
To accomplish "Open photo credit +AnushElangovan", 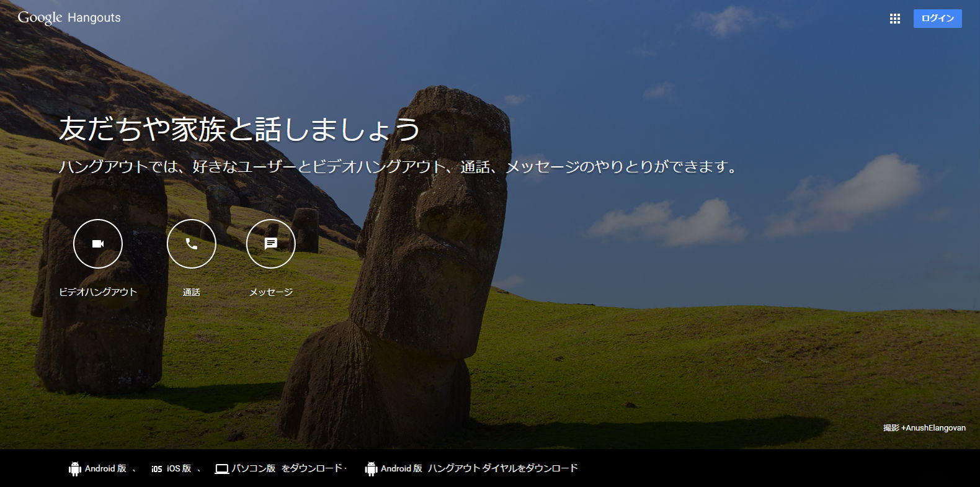I will tap(933, 428).
